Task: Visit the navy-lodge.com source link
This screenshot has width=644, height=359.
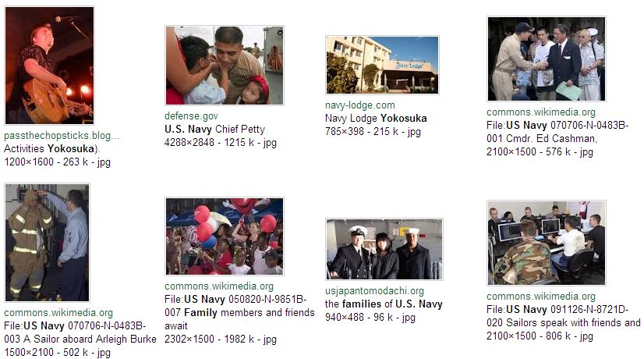Action: [x=359, y=105]
